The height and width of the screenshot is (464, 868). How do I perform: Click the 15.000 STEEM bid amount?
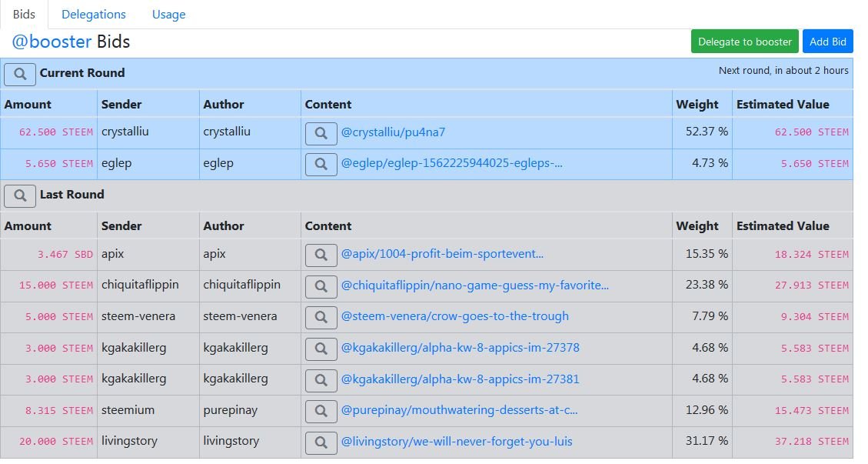[x=56, y=285]
